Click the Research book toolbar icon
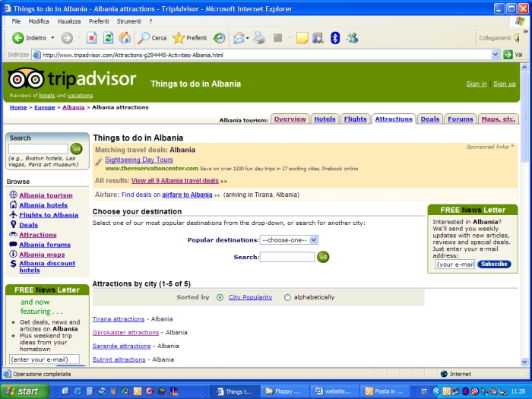This screenshot has width=532, height=399. point(318,38)
